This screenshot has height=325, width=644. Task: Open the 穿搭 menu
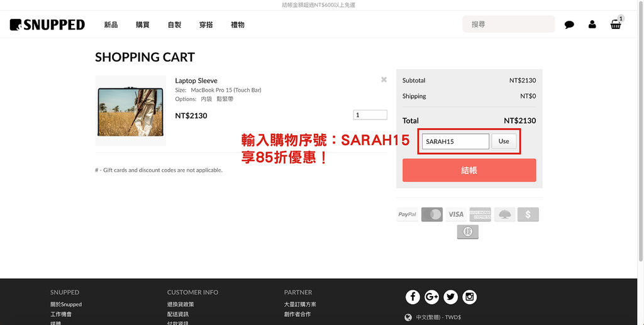206,25
